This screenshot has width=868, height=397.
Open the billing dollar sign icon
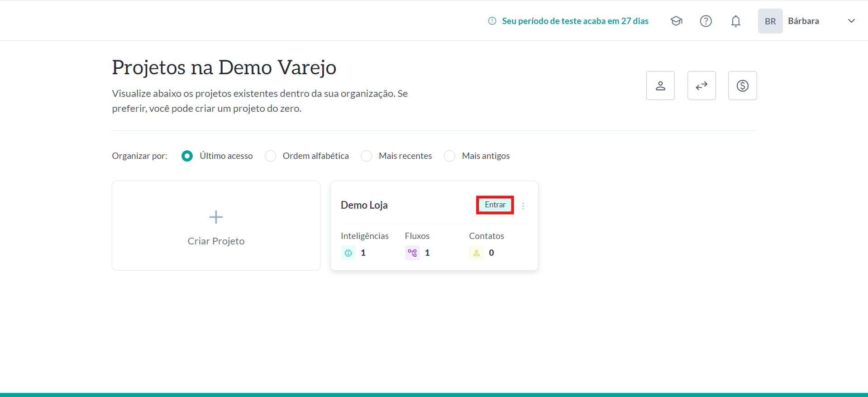(742, 86)
